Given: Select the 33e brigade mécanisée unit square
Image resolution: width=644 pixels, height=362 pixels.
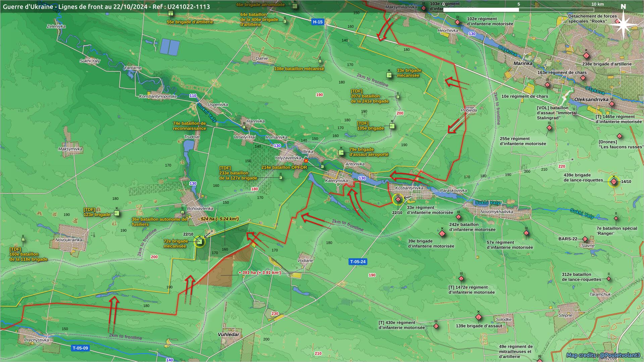Looking at the screenshot, I should pyautogui.click(x=389, y=75).
